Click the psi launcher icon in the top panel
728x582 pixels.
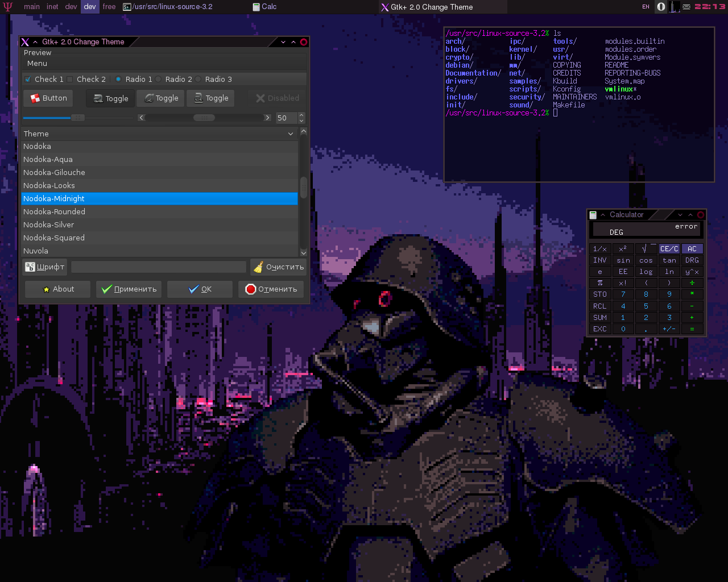[7, 7]
